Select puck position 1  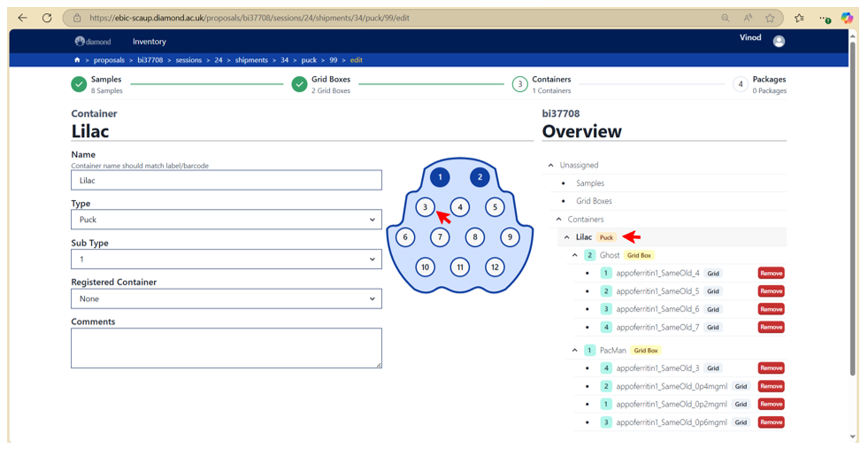(x=440, y=177)
